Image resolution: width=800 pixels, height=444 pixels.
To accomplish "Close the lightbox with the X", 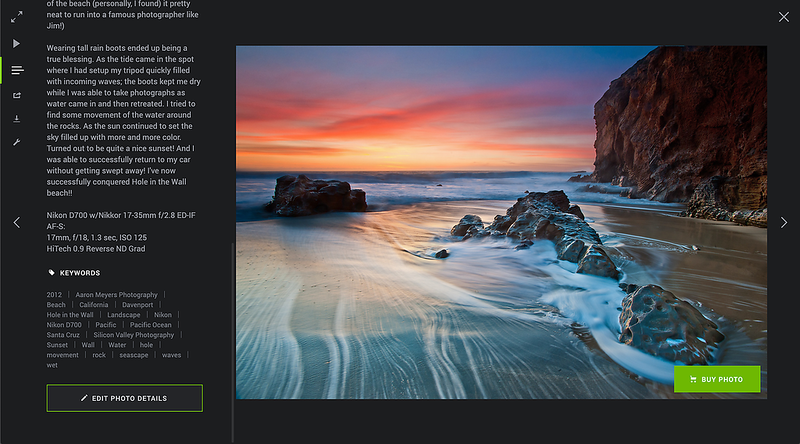I will tap(783, 17).
